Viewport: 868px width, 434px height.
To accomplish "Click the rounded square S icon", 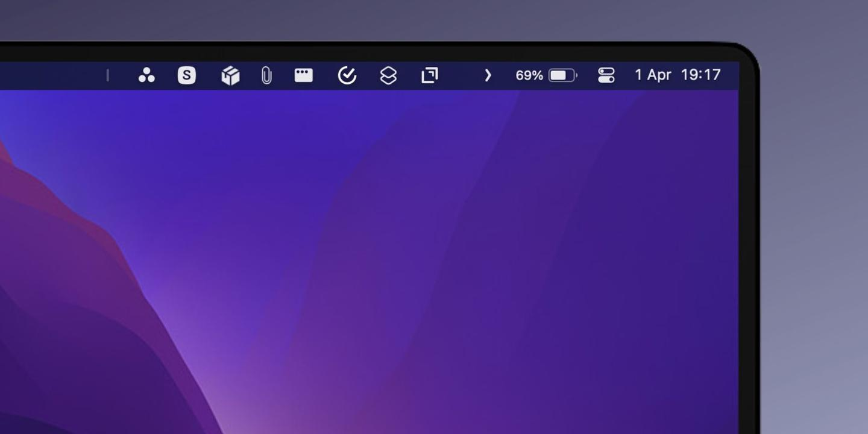I will point(187,75).
